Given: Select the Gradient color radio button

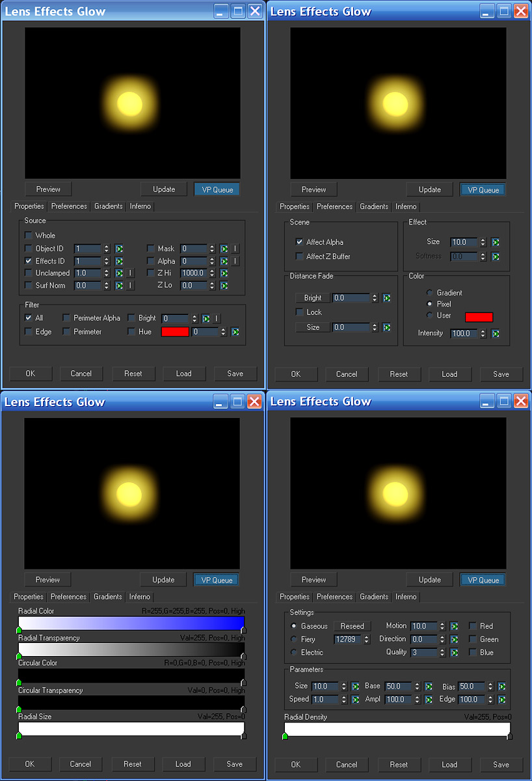Looking at the screenshot, I should pos(429,293).
